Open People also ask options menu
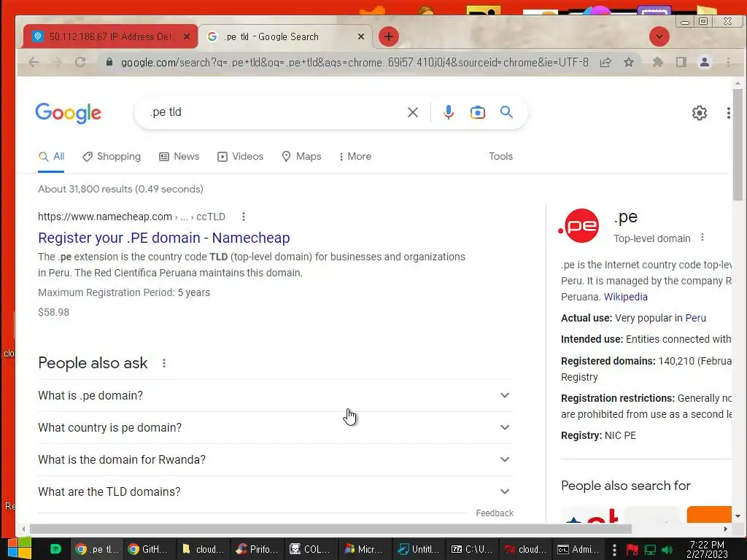The image size is (747, 560). [x=164, y=363]
